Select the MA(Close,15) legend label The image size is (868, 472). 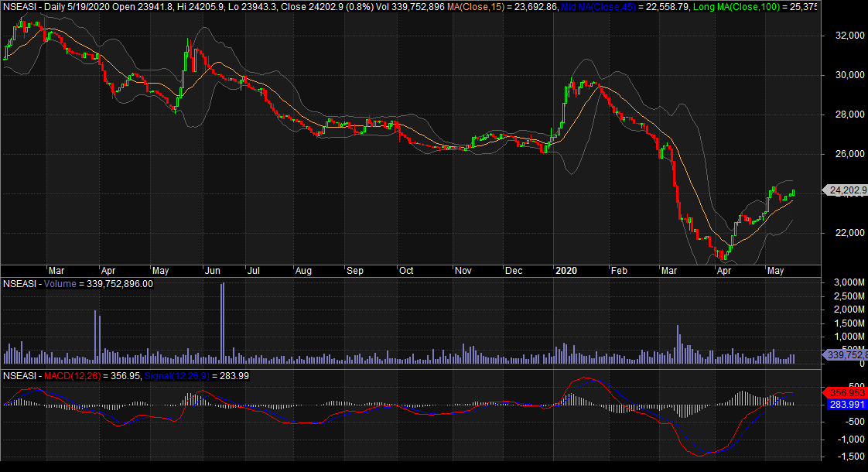tap(476, 7)
